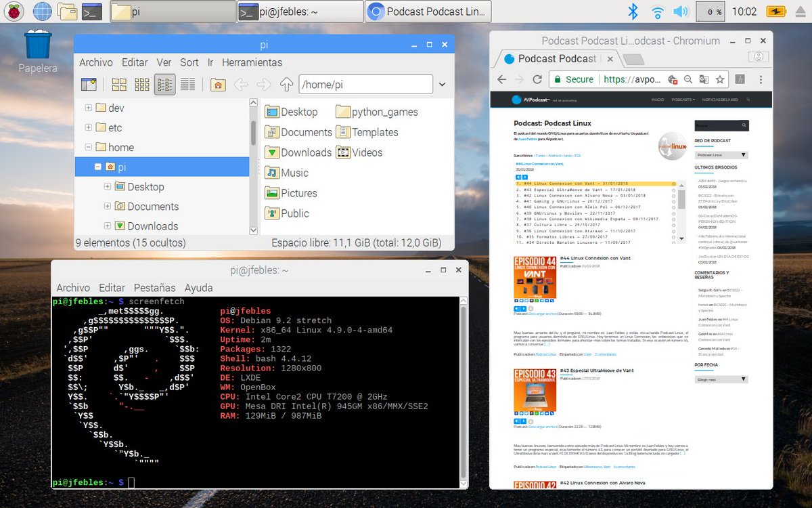The height and width of the screenshot is (508, 812).
Task: Select compact list view in file manager
Action: pos(165,84)
